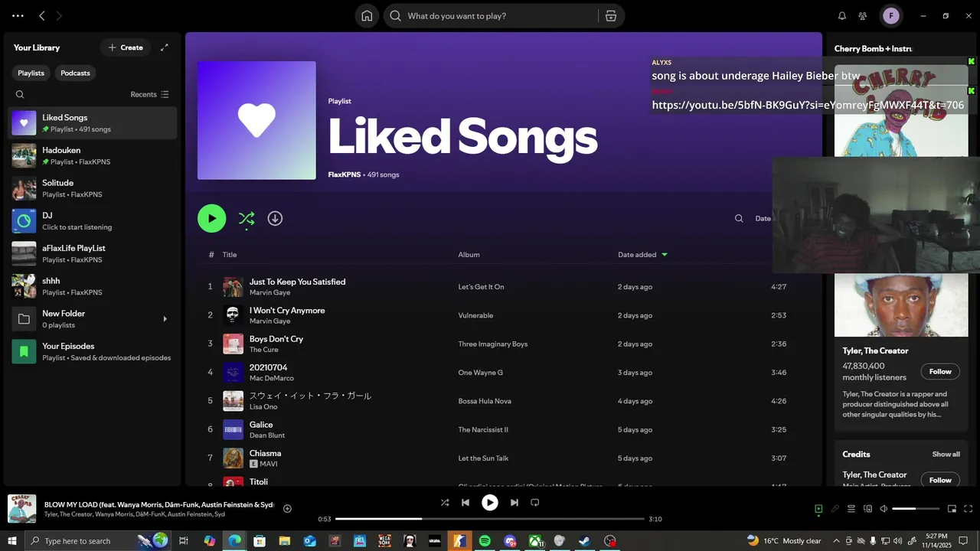Play Liked Songs with the green button
Image resolution: width=980 pixels, height=551 pixels.
(212, 218)
